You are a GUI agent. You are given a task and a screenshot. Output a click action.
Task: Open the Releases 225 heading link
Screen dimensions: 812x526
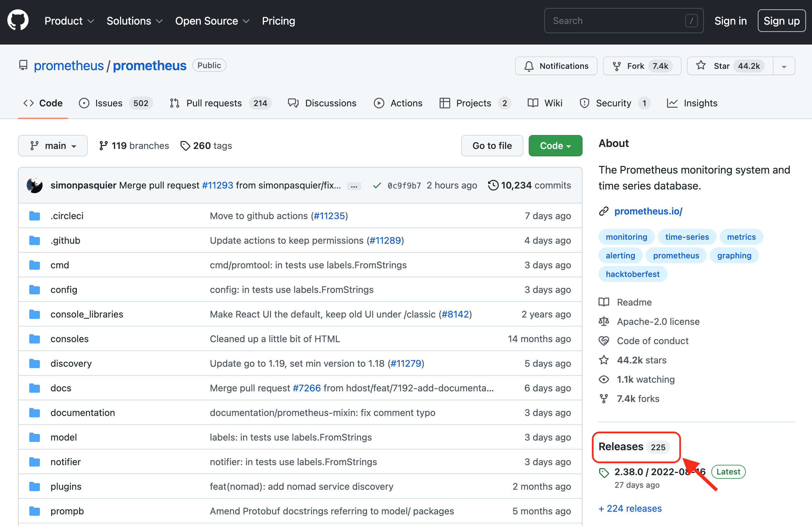click(x=634, y=447)
